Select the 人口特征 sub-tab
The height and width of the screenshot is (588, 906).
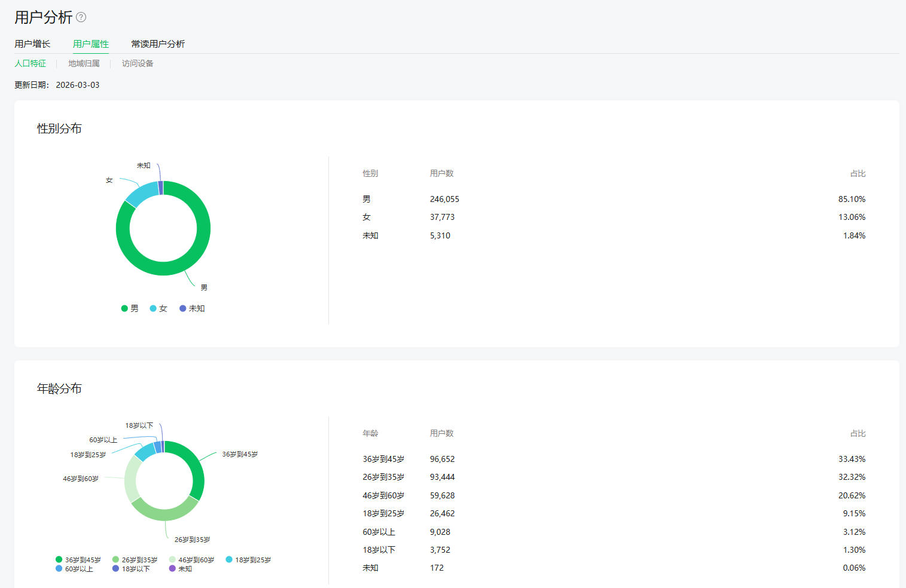point(30,63)
